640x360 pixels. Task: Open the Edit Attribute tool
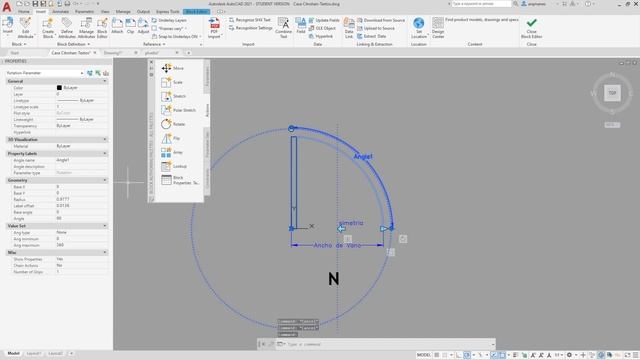[25, 28]
